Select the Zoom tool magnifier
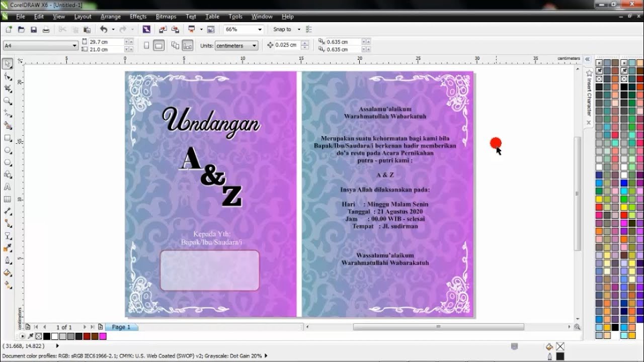Screen dimensions: 644x362 pyautogui.click(x=8, y=101)
